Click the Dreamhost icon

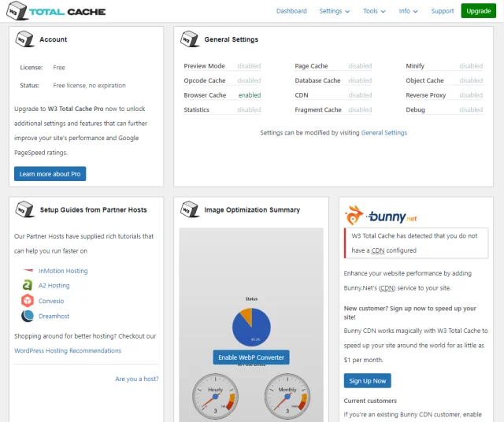coord(28,316)
